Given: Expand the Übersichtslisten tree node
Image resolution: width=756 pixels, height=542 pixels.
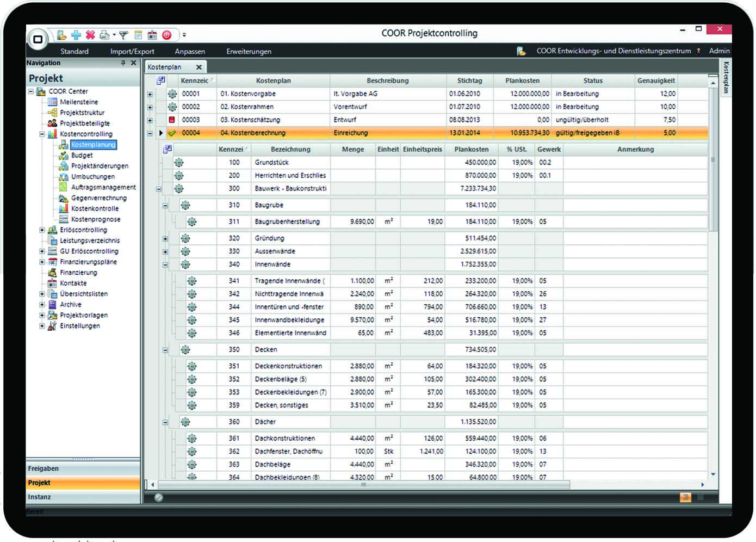Looking at the screenshot, I should (x=42, y=294).
